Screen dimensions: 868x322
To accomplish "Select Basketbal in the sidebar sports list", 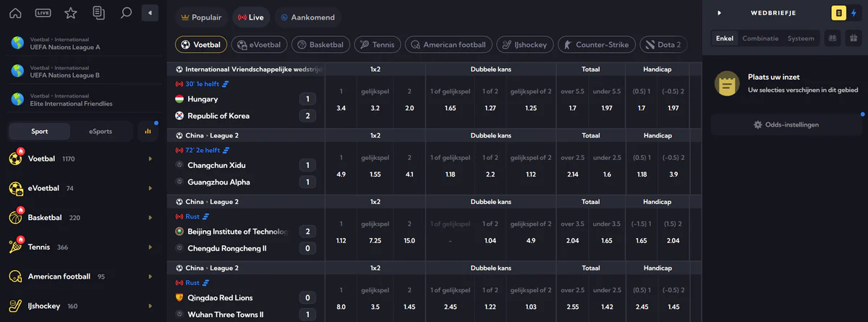I will click(45, 217).
